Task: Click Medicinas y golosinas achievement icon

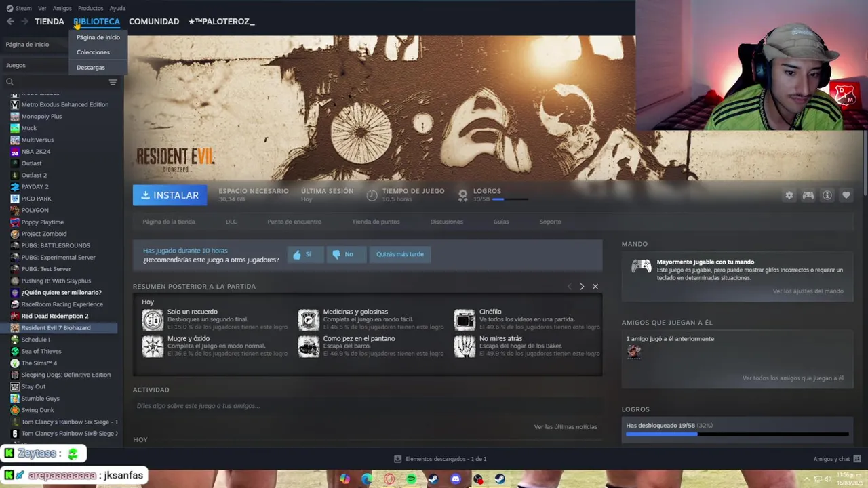Action: click(x=309, y=319)
